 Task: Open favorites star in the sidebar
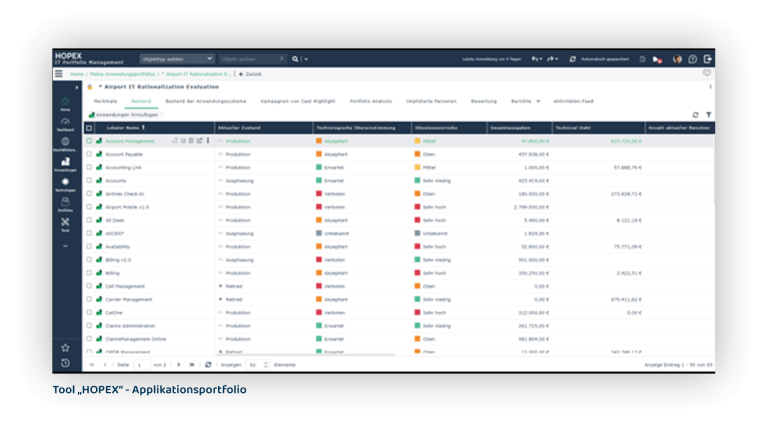(x=65, y=348)
